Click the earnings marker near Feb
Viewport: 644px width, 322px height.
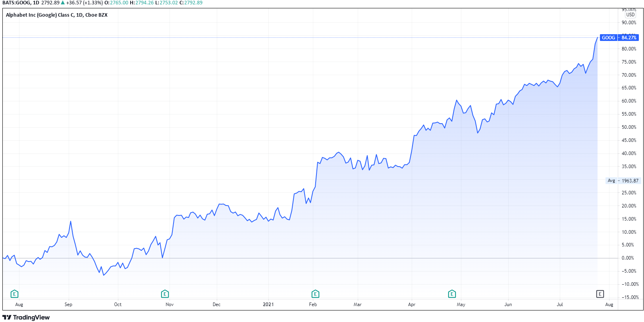click(x=315, y=294)
